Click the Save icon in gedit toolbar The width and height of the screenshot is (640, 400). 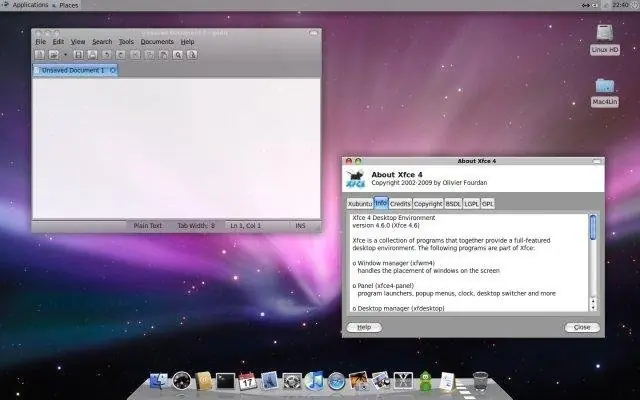(79, 55)
